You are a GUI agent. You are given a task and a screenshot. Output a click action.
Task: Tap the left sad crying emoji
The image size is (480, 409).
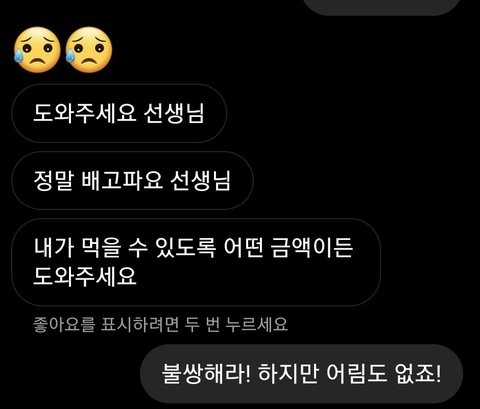[x=37, y=50]
